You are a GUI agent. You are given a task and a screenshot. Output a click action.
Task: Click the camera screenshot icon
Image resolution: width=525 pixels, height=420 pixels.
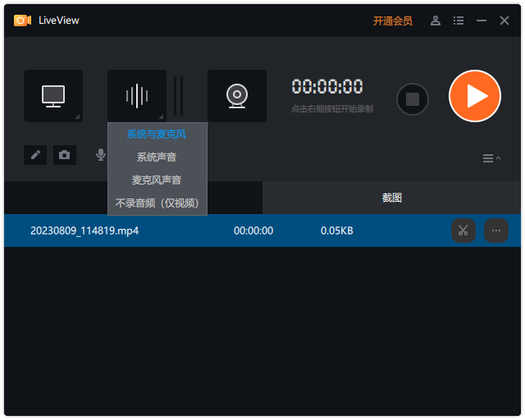pyautogui.click(x=64, y=154)
